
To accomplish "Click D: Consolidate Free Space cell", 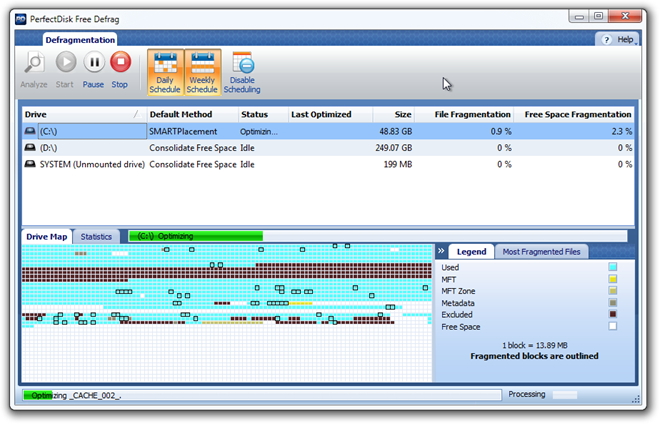I will click(193, 148).
